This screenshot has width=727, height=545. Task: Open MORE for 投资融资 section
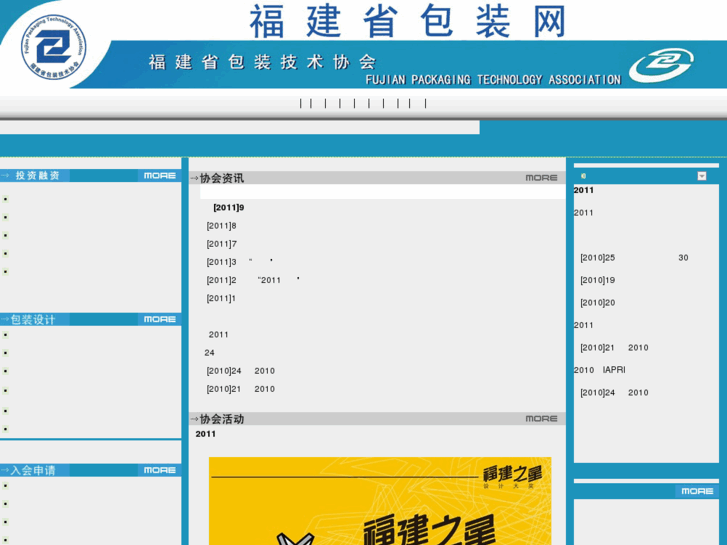click(159, 175)
